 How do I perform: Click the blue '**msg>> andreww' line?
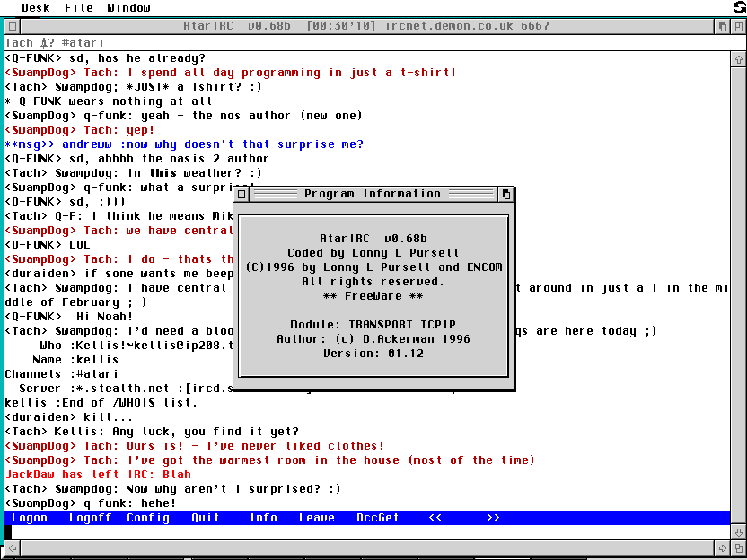pos(184,144)
